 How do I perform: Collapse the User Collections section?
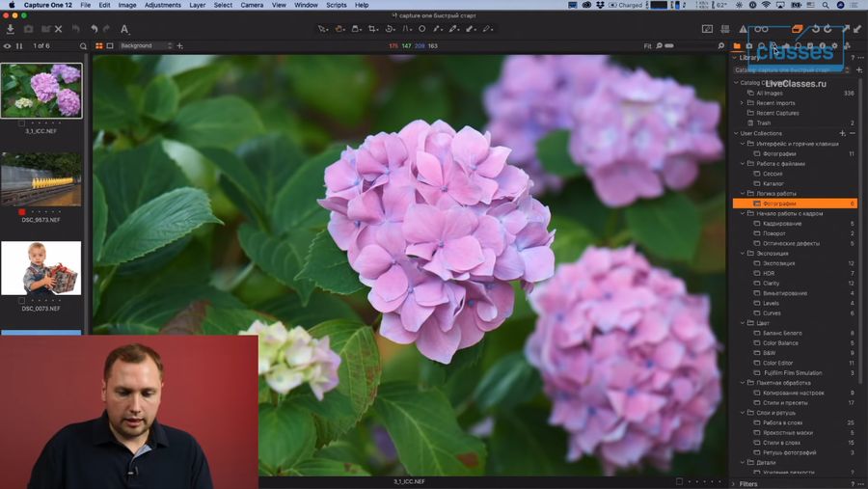coord(736,133)
